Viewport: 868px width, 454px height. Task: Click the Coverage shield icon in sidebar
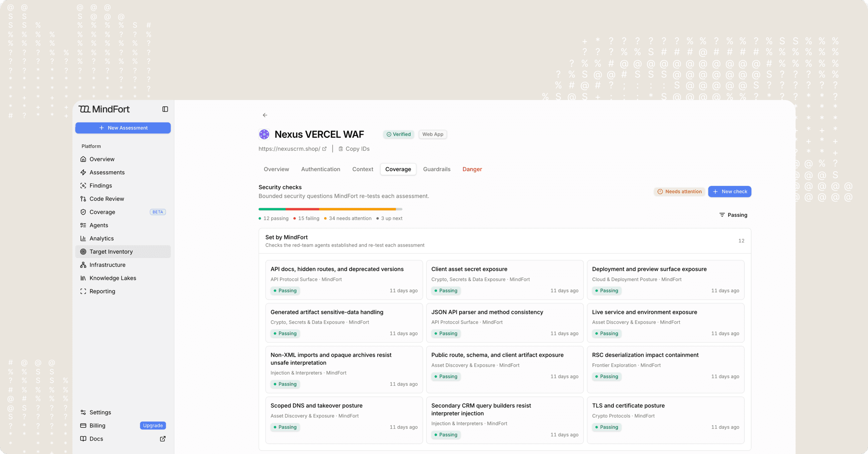pos(83,212)
